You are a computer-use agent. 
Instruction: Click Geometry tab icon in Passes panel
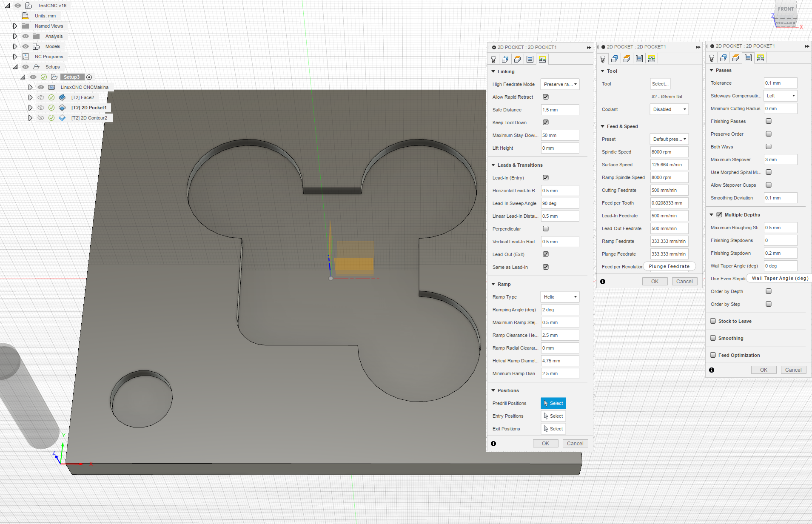click(x=724, y=58)
